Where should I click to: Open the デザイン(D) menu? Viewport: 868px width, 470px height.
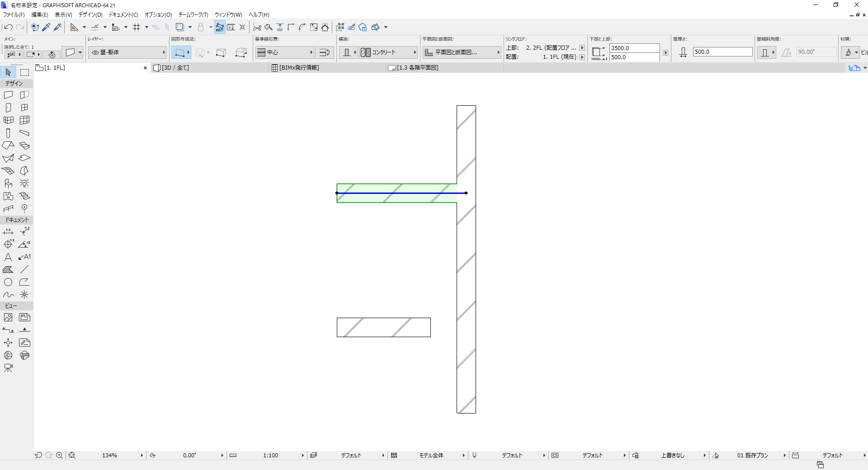[90, 15]
